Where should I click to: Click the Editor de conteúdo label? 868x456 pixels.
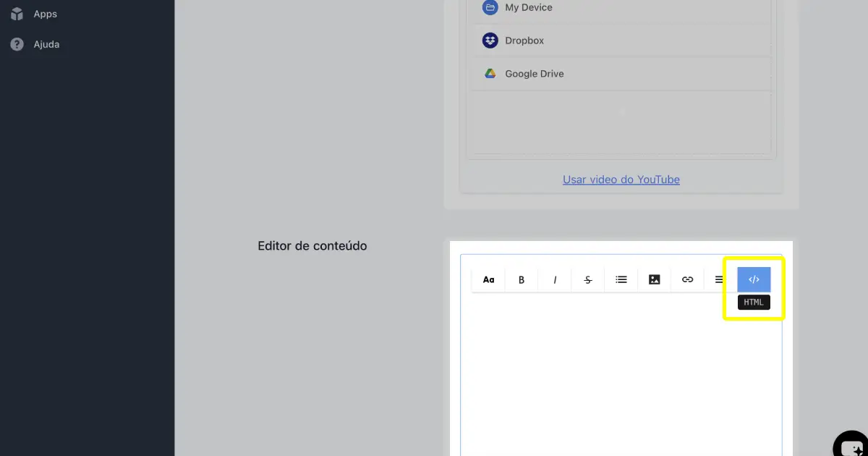point(312,245)
